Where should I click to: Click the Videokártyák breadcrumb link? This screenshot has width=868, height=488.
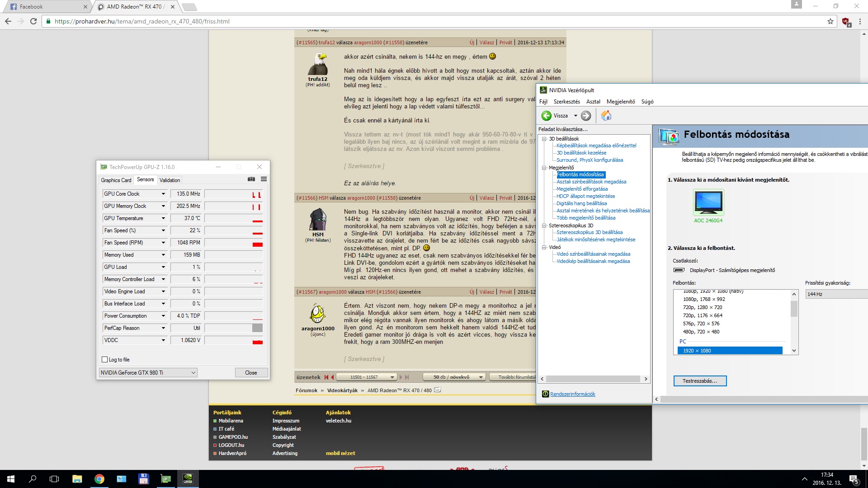342,390
